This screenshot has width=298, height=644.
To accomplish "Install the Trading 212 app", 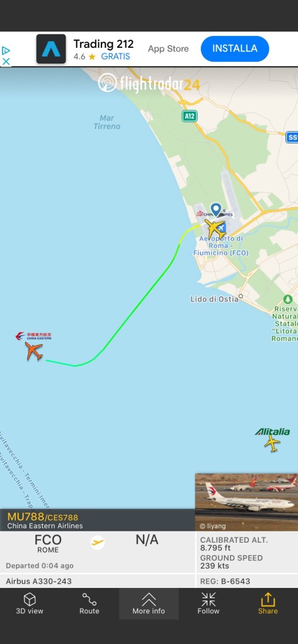I will pyautogui.click(x=235, y=48).
